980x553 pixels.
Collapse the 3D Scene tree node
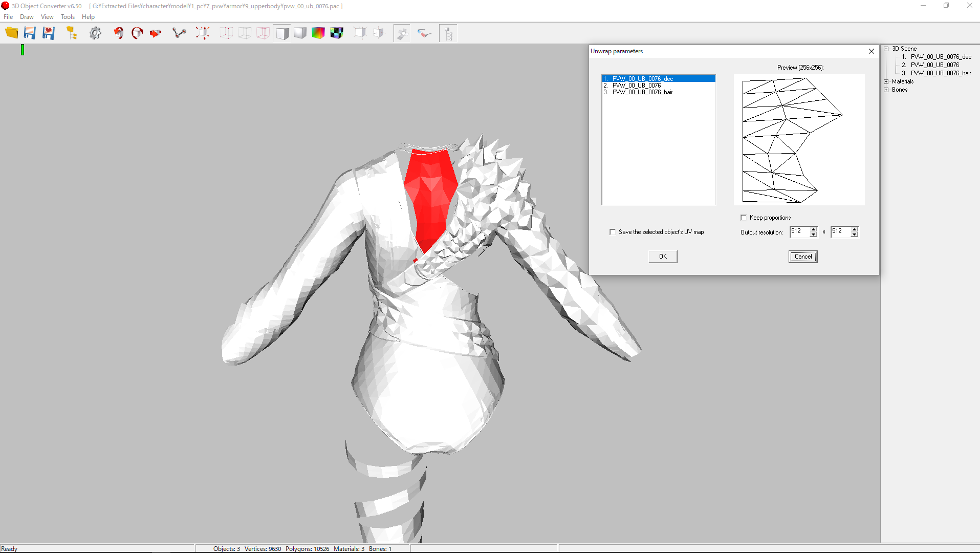[886, 49]
